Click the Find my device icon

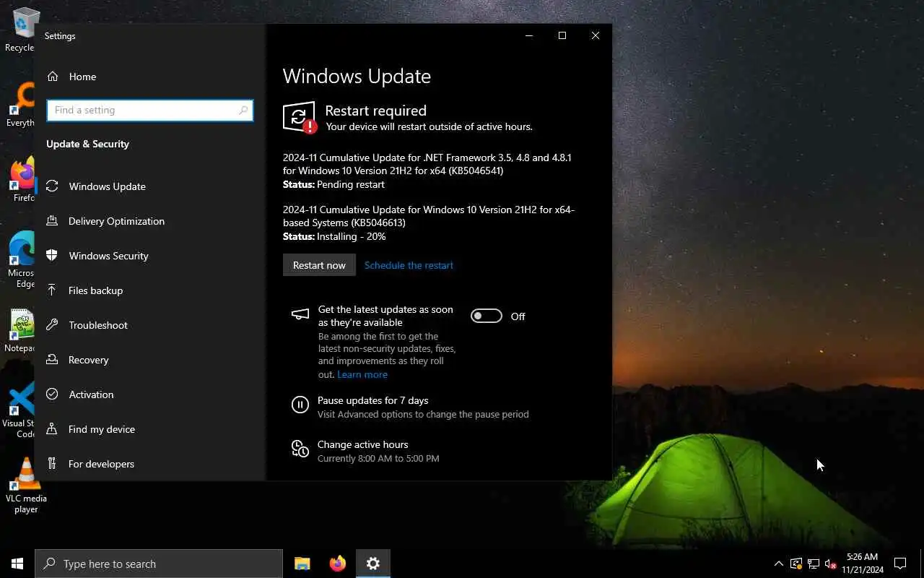(52, 429)
